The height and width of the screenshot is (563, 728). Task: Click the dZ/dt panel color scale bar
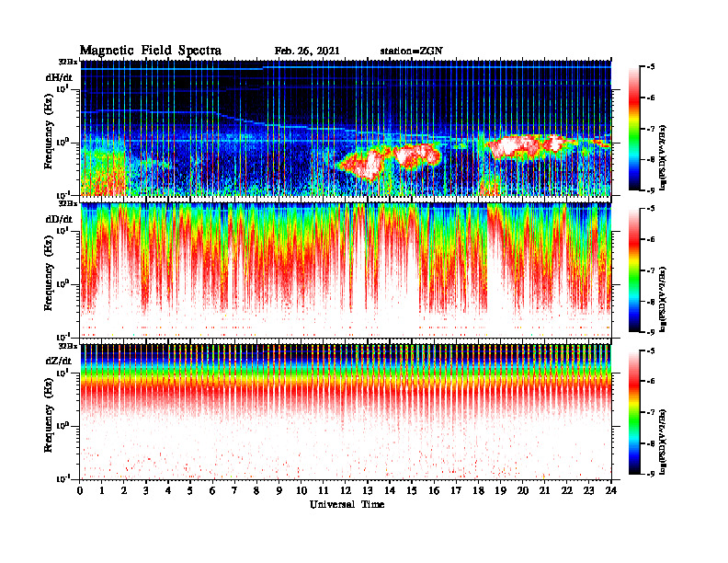(x=634, y=412)
